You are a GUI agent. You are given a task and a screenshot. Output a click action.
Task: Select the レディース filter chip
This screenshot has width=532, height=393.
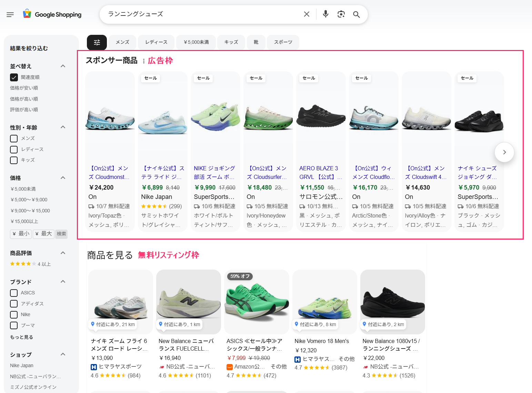point(156,42)
